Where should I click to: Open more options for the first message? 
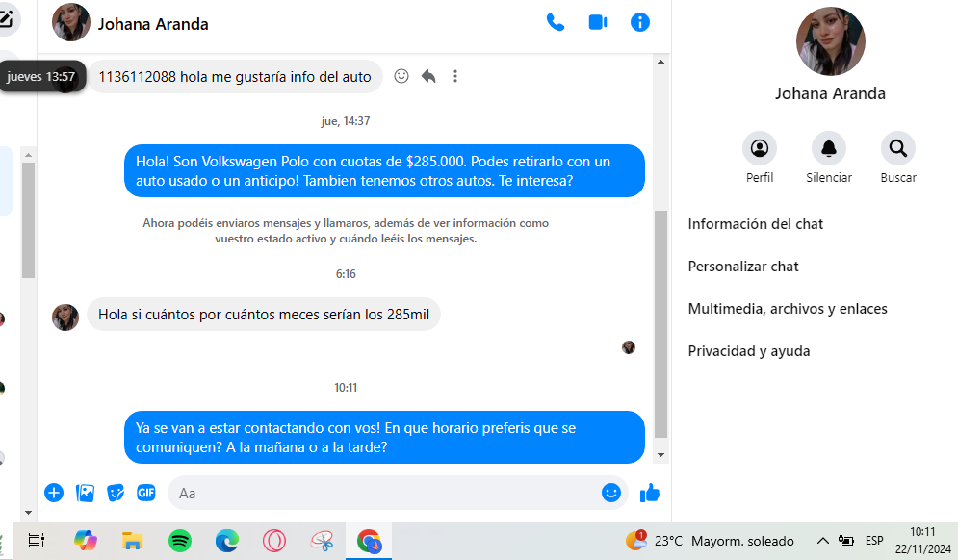[x=455, y=76]
